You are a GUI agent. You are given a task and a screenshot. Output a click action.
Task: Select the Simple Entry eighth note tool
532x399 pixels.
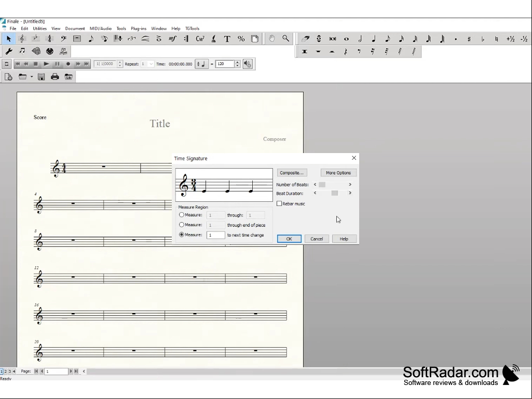tap(91, 39)
